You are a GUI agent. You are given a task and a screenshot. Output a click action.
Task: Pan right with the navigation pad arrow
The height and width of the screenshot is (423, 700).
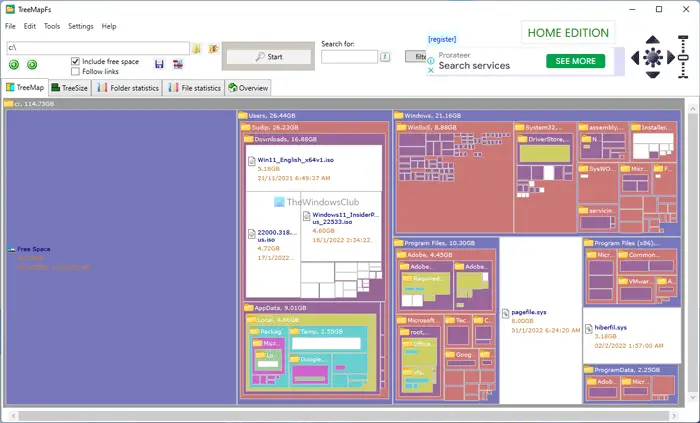point(671,57)
